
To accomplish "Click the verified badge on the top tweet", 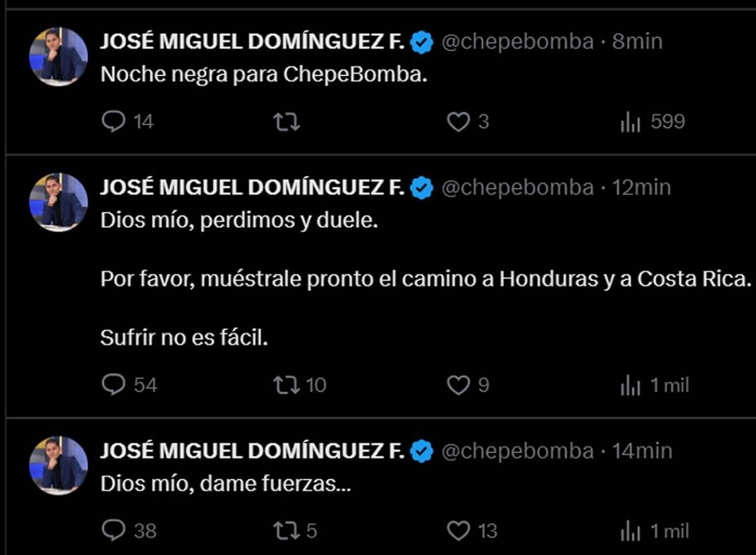I will pos(421,40).
